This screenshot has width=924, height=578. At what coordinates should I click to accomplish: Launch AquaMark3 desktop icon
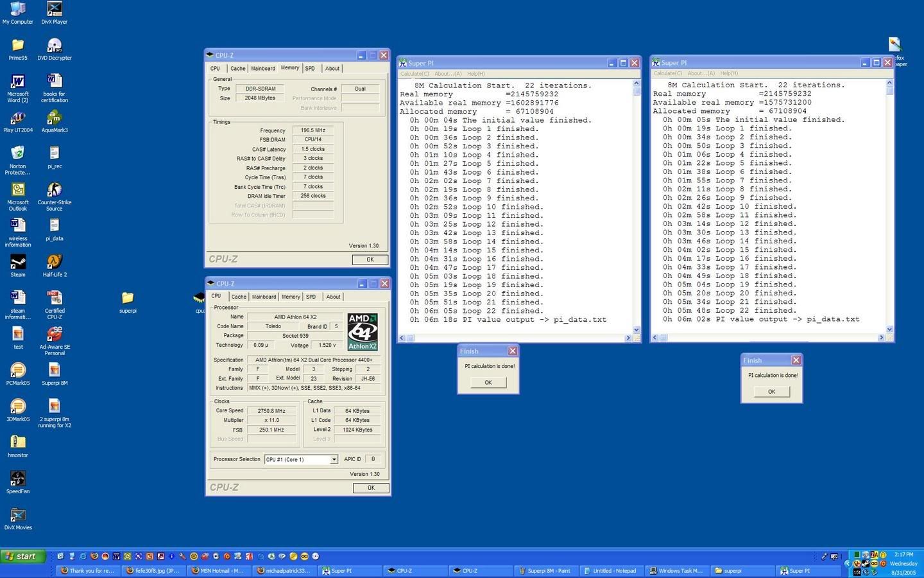point(55,121)
